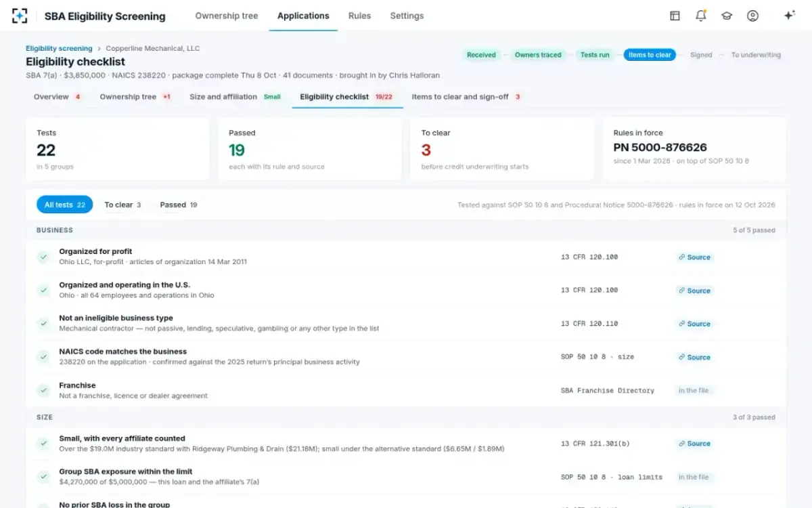Switch to the Size and affiliation tab
Image resolution: width=812 pixels, height=508 pixels.
(235, 97)
